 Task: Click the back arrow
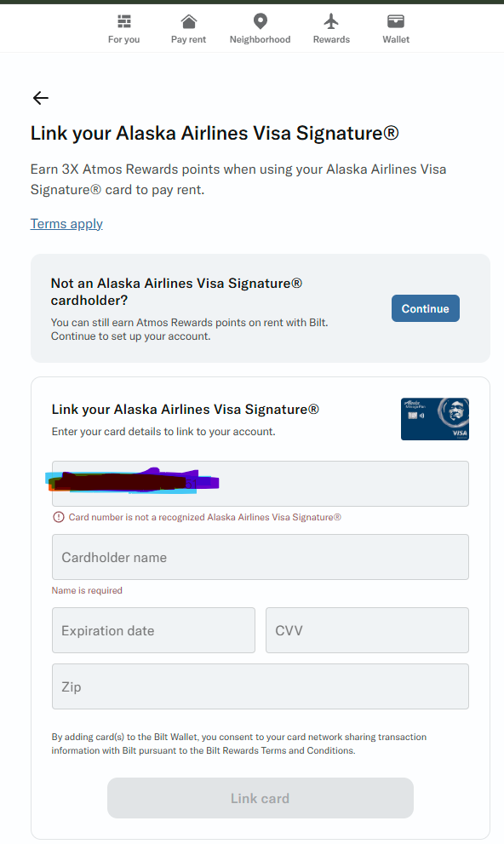[40, 98]
